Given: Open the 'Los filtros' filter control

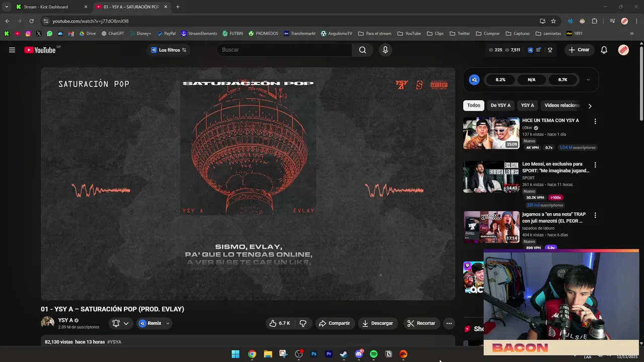Looking at the screenshot, I should point(169,50).
